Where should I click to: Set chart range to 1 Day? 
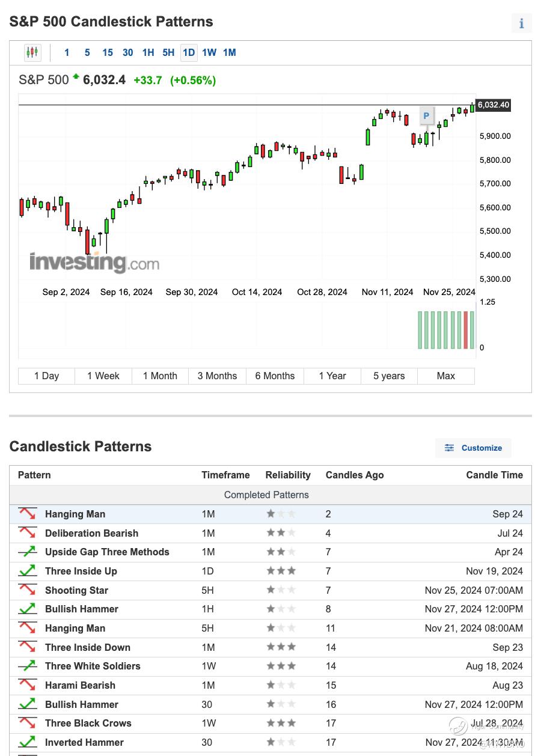(x=47, y=376)
